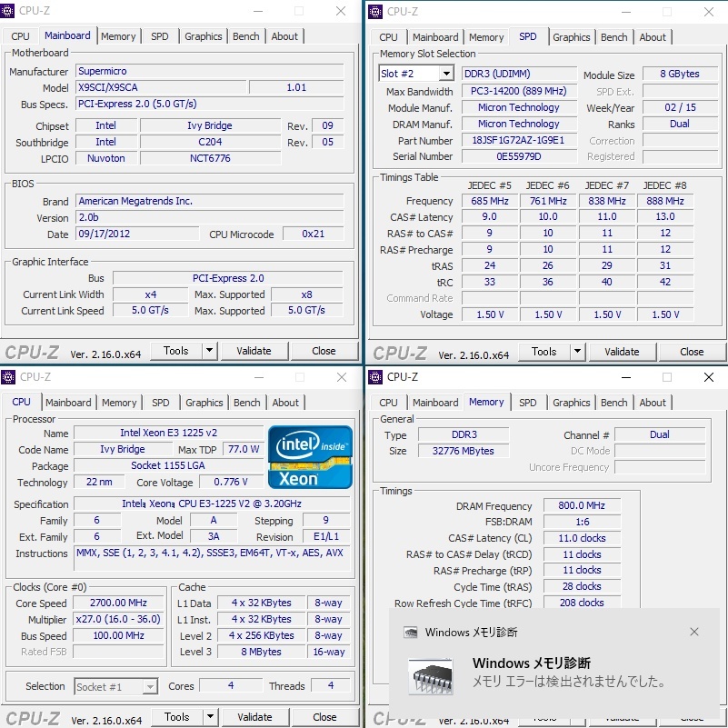Click Validate button in SPD window
The height and width of the screenshot is (728, 728).
point(622,352)
